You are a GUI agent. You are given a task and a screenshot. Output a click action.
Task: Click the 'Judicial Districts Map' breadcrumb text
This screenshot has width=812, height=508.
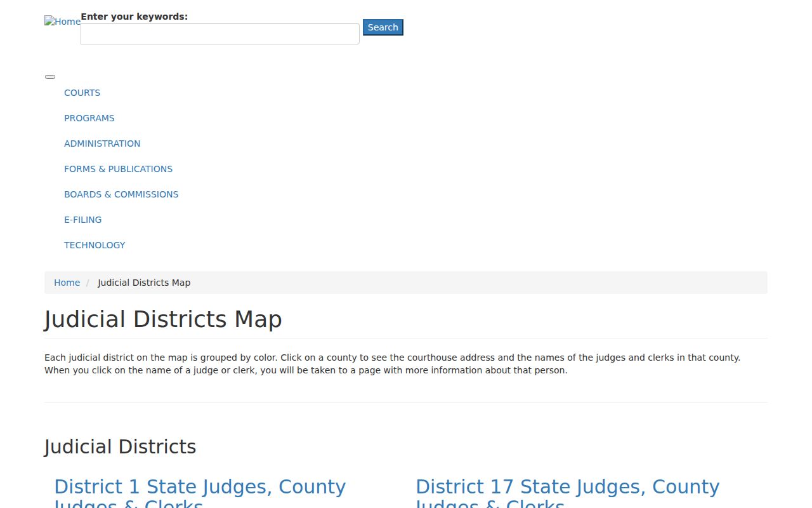(x=144, y=283)
